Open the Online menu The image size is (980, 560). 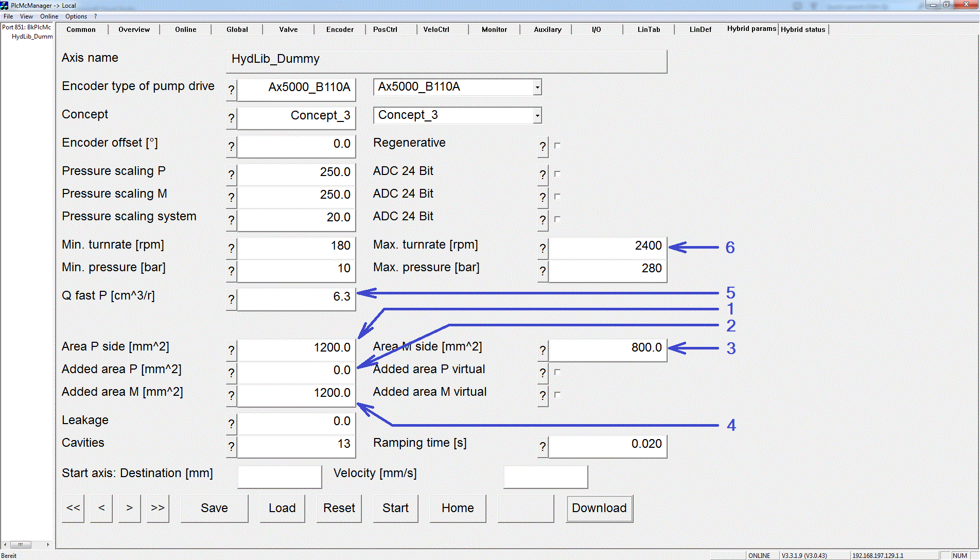tap(49, 16)
